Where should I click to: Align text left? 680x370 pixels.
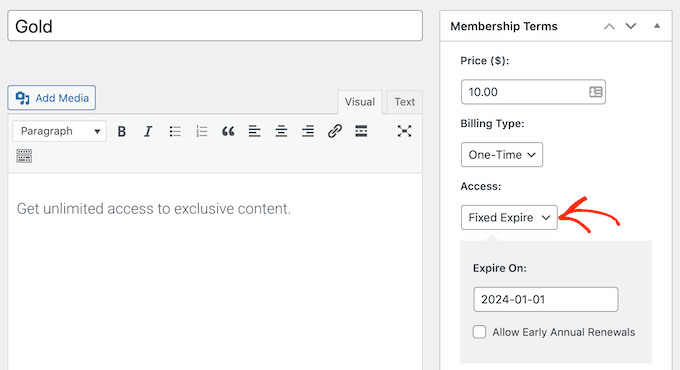click(x=255, y=131)
